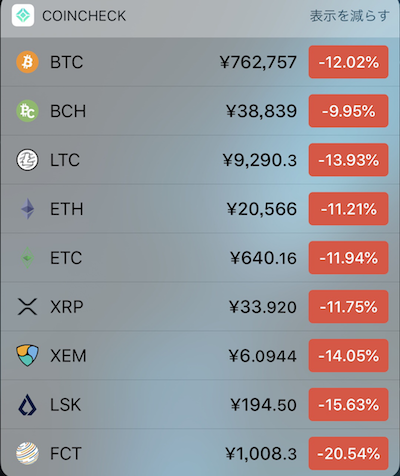The image size is (400, 476).
Task: Collapse widget with 表示を減らす
Action: [350, 16]
